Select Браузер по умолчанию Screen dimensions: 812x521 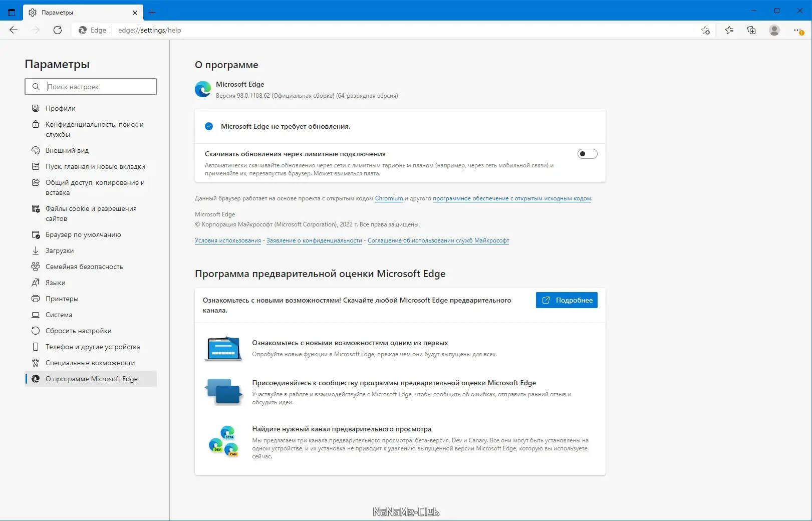91,234
